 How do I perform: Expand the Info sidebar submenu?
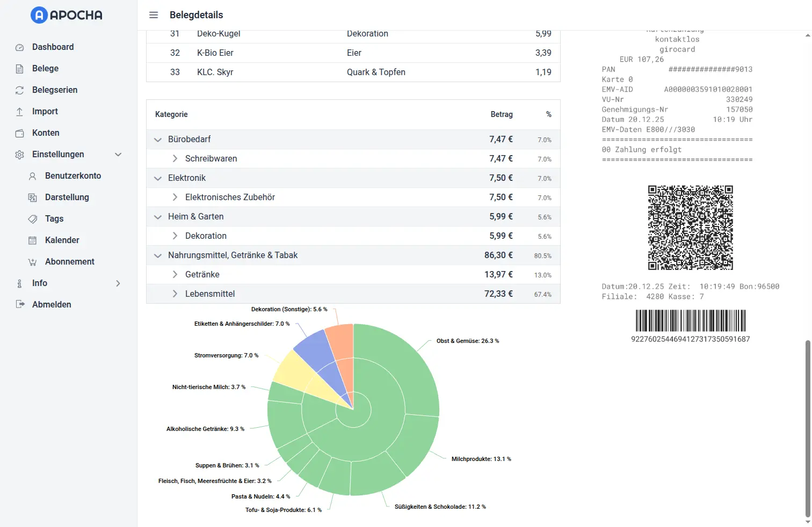pos(118,283)
